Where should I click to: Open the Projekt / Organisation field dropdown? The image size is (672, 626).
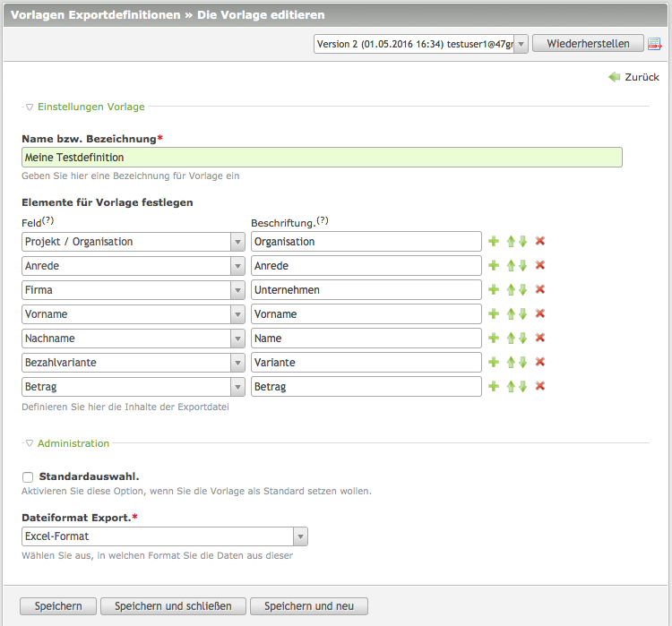pos(134,242)
